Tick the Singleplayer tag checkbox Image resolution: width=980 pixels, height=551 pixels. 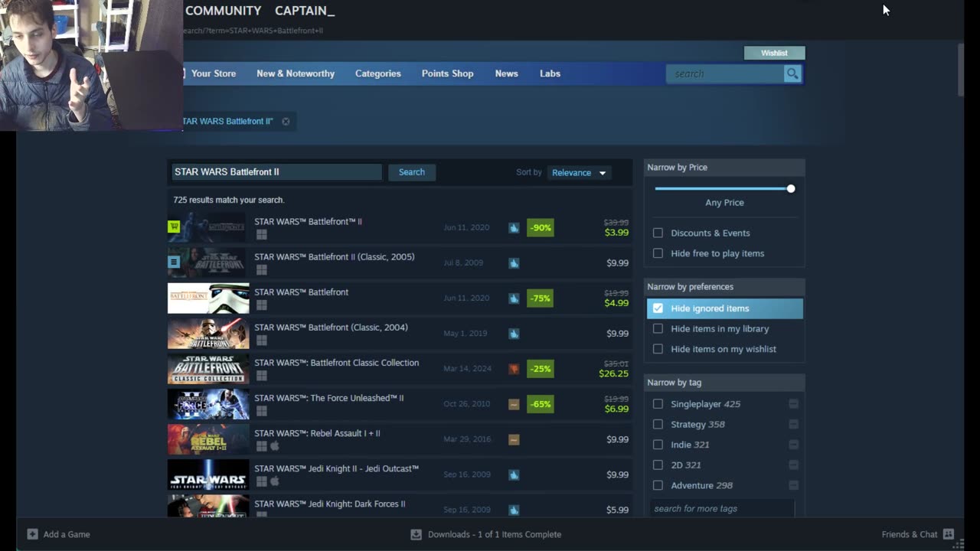tap(658, 404)
